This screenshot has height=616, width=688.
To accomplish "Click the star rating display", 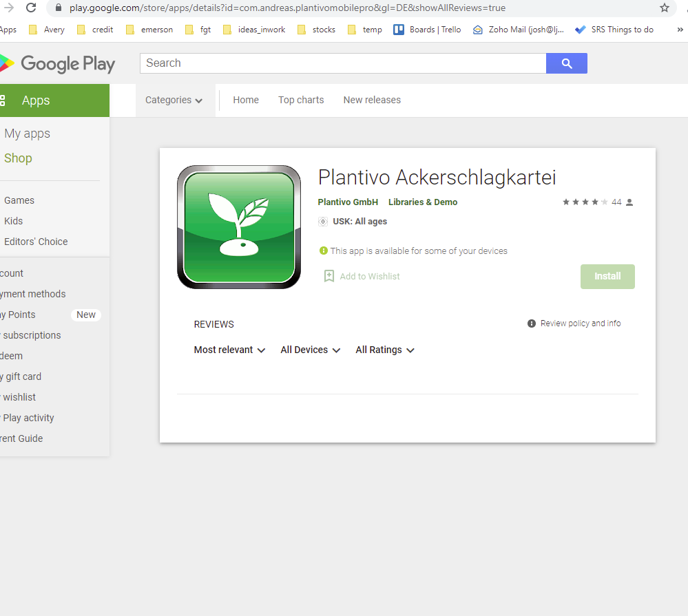I will coord(585,202).
